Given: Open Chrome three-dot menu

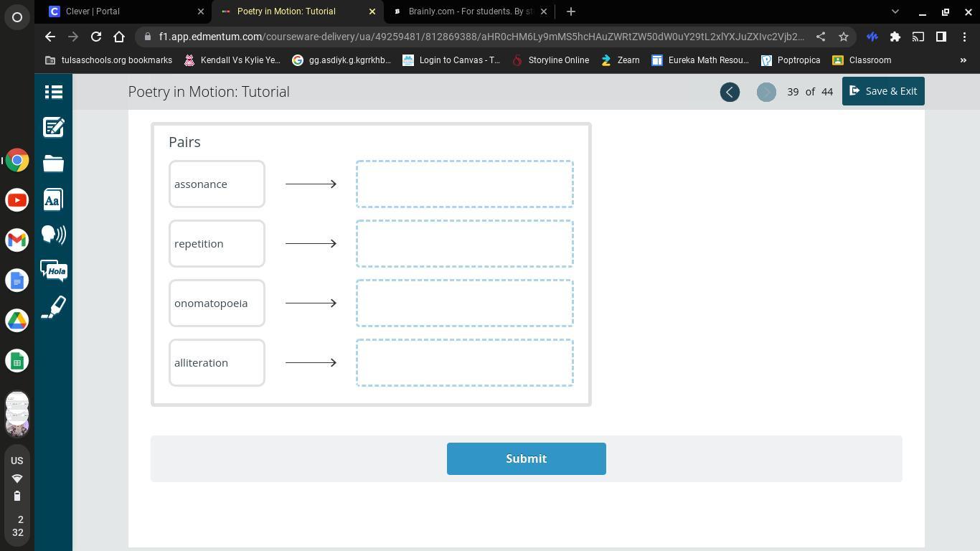Looking at the screenshot, I should click(964, 37).
